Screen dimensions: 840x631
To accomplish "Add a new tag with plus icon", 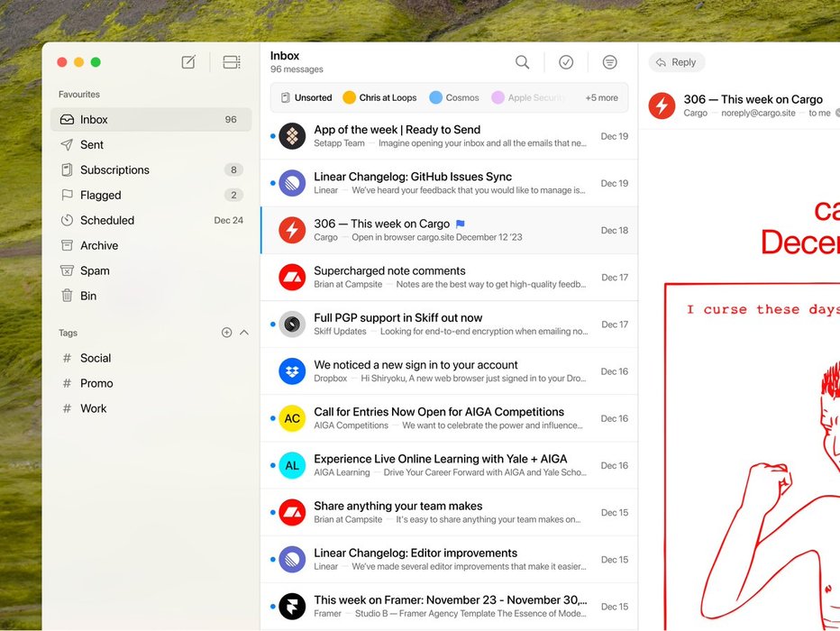I will point(226,333).
